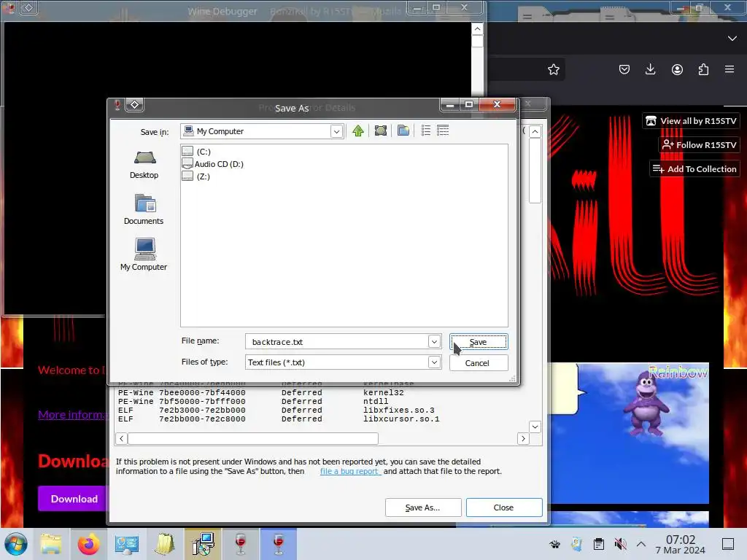Click the backtrace scroll down arrow
Screen dimensions: 747x560
(535, 427)
